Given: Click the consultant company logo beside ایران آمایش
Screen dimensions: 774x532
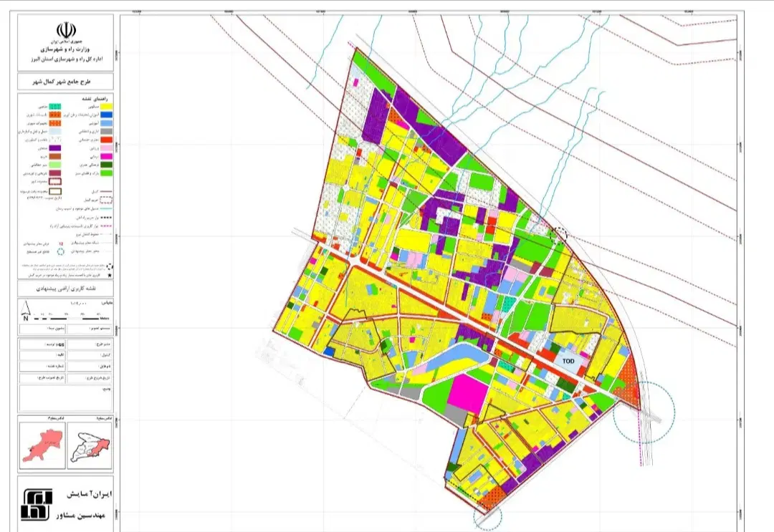Looking at the screenshot, I should (x=37, y=504).
